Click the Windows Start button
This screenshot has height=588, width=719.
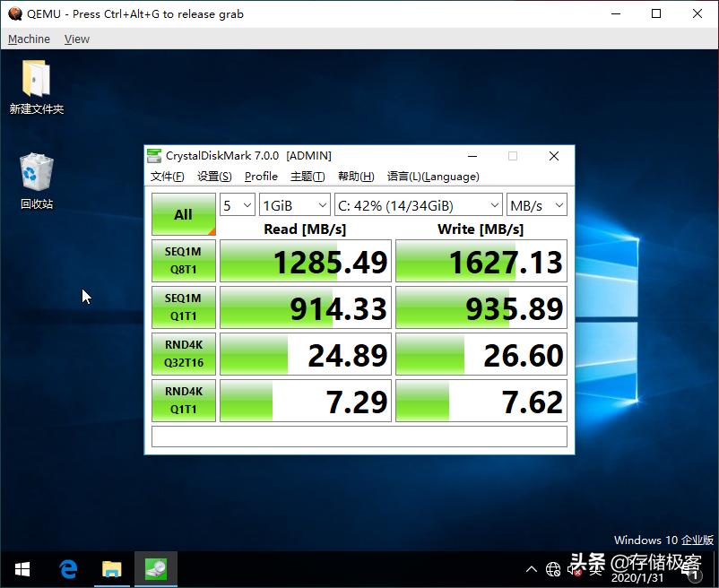click(22, 568)
